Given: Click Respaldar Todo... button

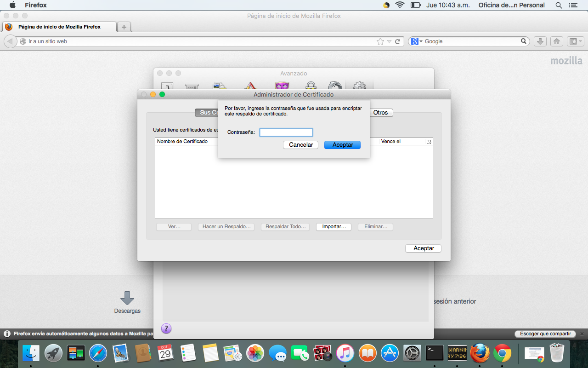Looking at the screenshot, I should pos(285,227).
